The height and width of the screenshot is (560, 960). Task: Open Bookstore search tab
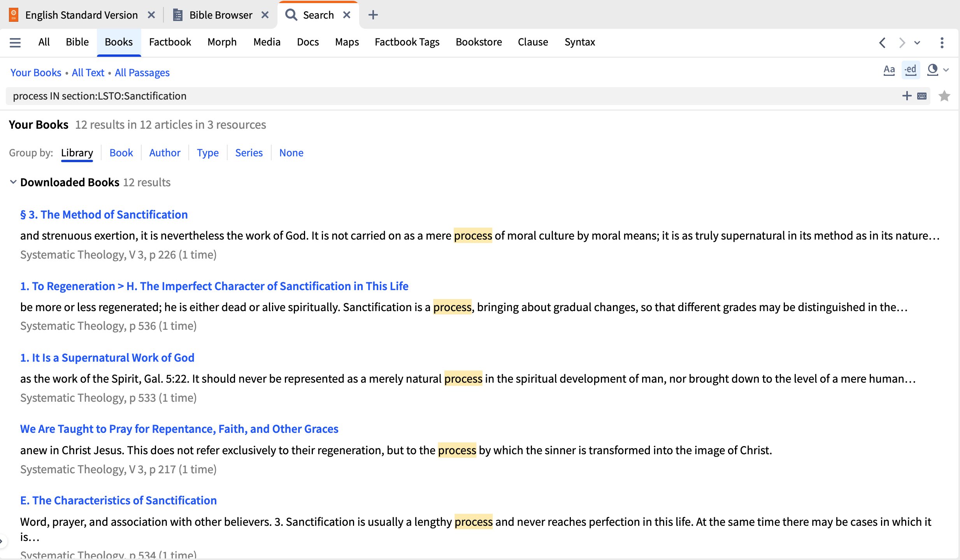(x=479, y=42)
